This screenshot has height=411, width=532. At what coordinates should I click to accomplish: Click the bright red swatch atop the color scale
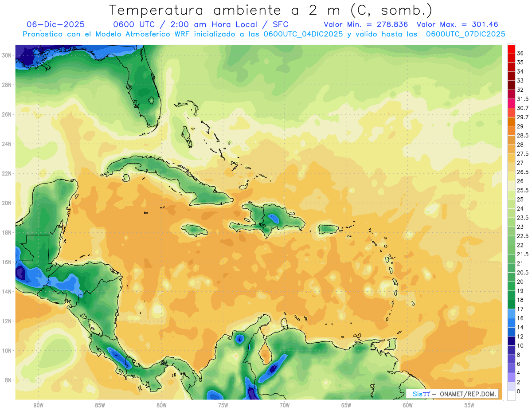(x=511, y=49)
